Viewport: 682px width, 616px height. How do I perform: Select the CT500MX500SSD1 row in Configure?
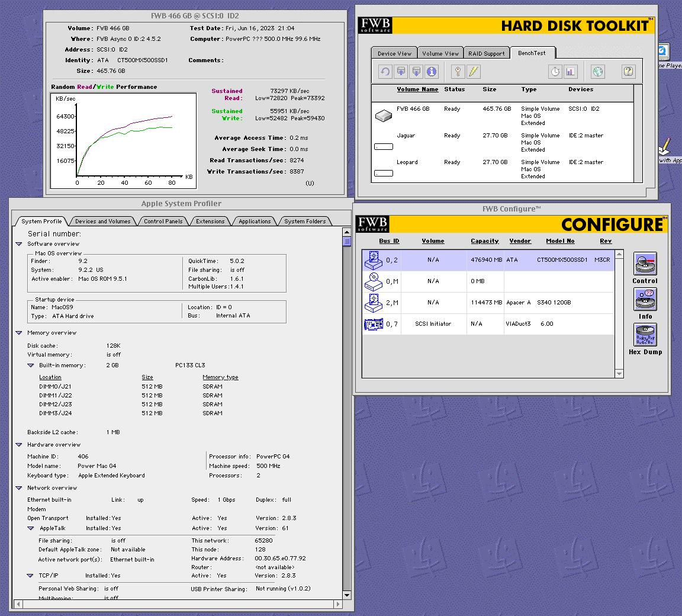[488, 260]
